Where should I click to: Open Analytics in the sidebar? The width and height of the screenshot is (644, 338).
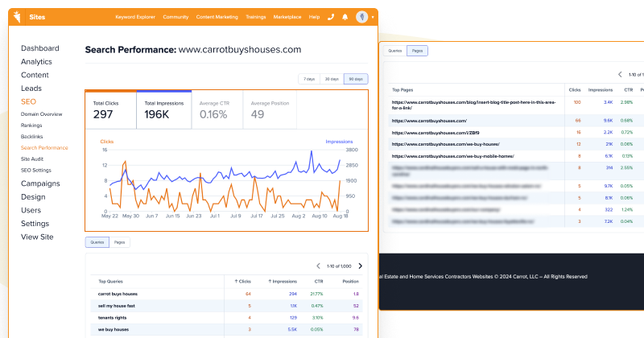pyautogui.click(x=36, y=62)
